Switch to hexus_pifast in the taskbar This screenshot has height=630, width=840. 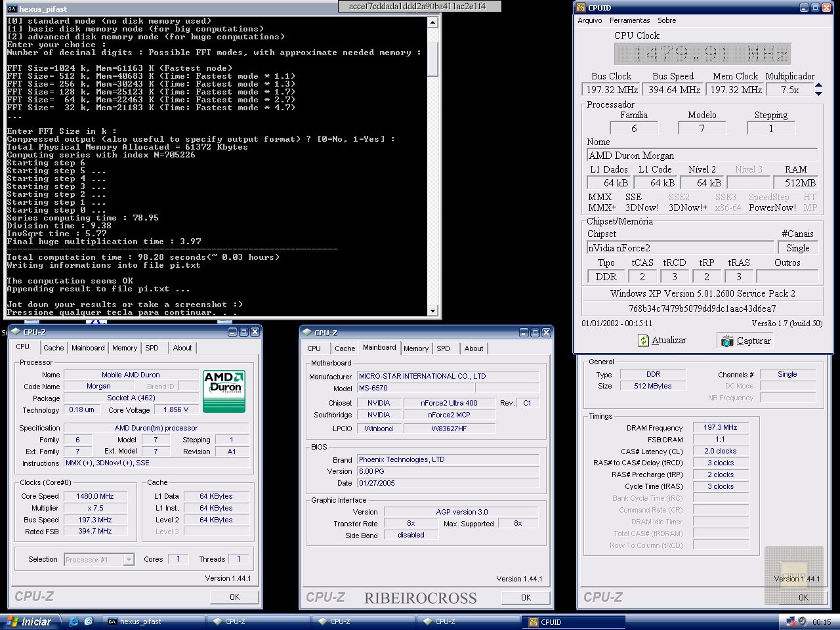[154, 621]
